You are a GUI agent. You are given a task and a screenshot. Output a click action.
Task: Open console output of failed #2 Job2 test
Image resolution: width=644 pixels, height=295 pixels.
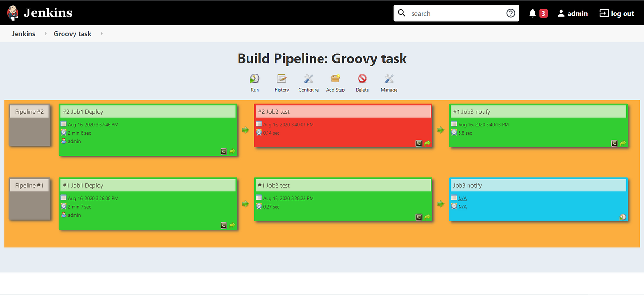[418, 143]
